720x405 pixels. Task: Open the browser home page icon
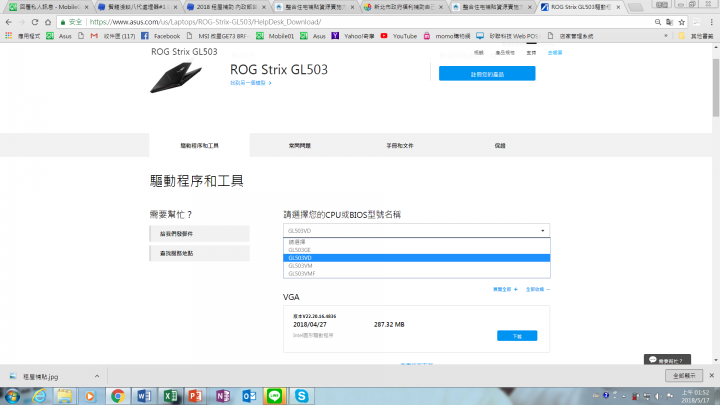coord(48,22)
